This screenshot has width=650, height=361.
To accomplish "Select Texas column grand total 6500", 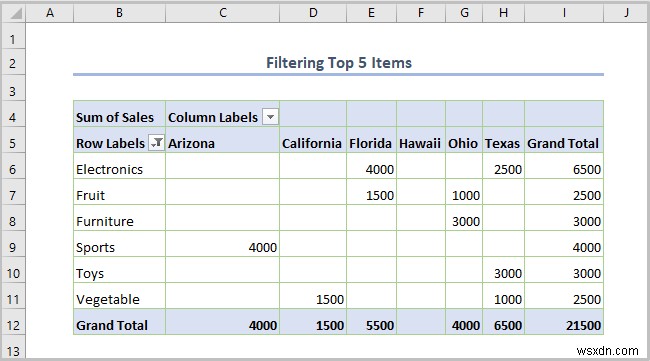I will pos(503,322).
